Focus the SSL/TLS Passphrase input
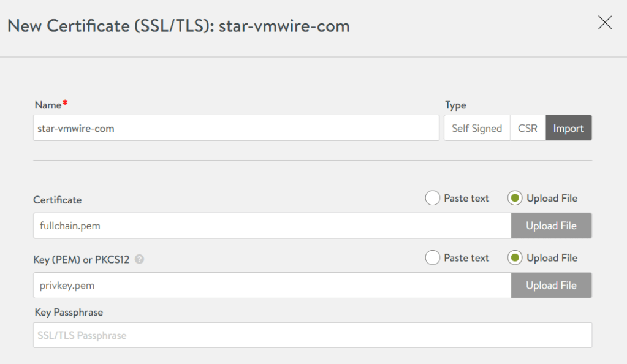 pos(313,335)
